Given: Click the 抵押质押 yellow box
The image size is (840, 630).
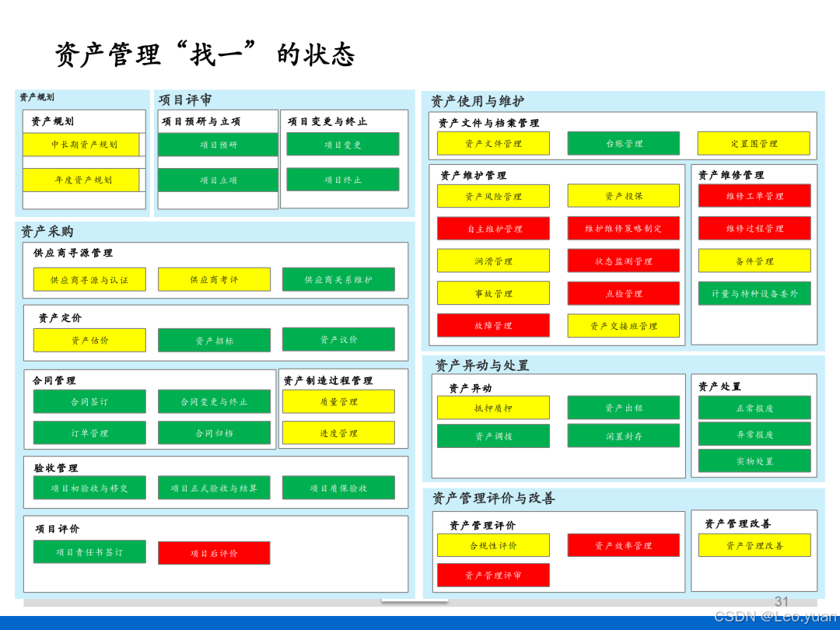Looking at the screenshot, I should pyautogui.click(x=493, y=408).
